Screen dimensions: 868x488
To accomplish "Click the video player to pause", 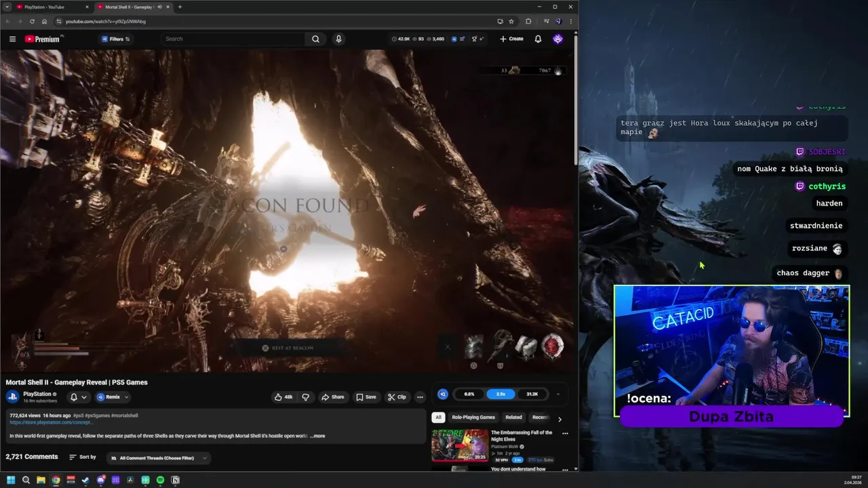I will click(288, 210).
